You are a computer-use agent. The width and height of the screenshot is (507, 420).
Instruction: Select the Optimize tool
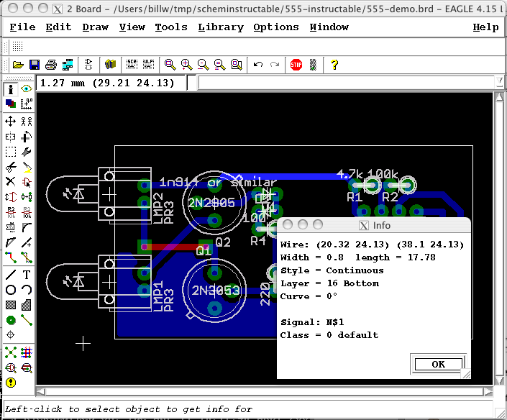26,242
